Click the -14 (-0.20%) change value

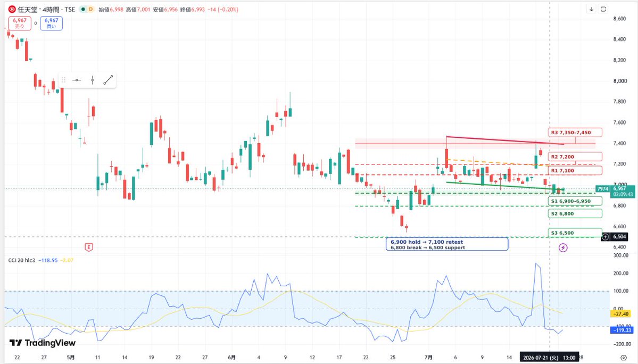(x=222, y=10)
